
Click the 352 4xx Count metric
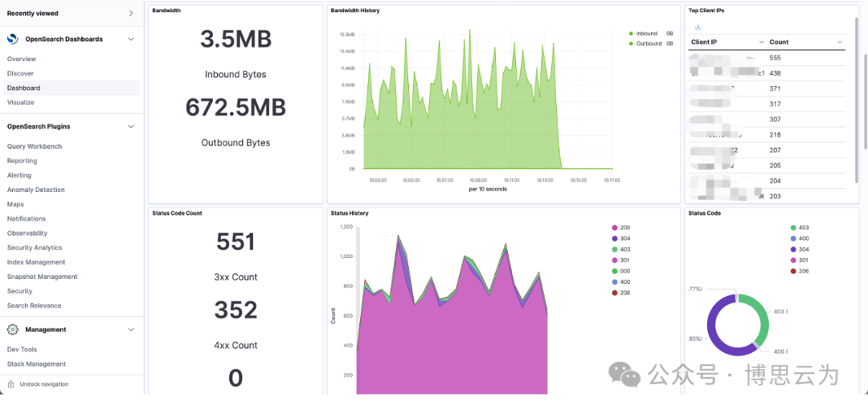point(235,310)
